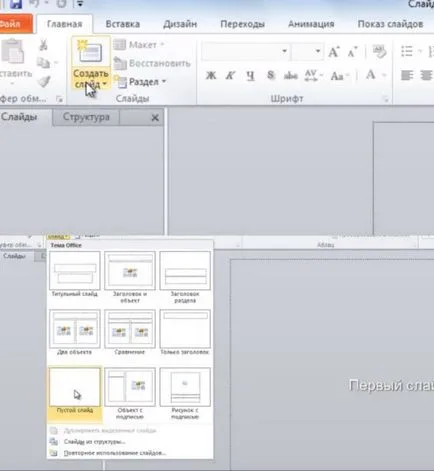Image resolution: width=434 pixels, height=471 pixels.
Task: Expand the Создать слайд dropdown arrow
Action: [x=104, y=84]
